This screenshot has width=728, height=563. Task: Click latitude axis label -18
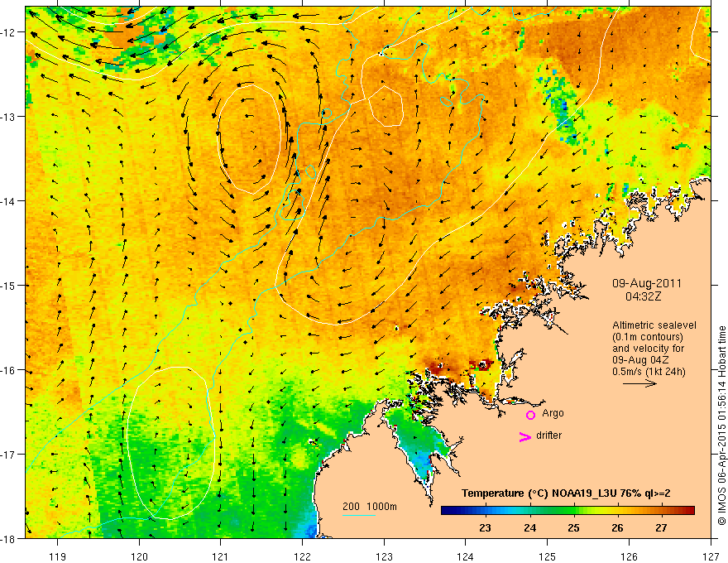click(x=8, y=539)
